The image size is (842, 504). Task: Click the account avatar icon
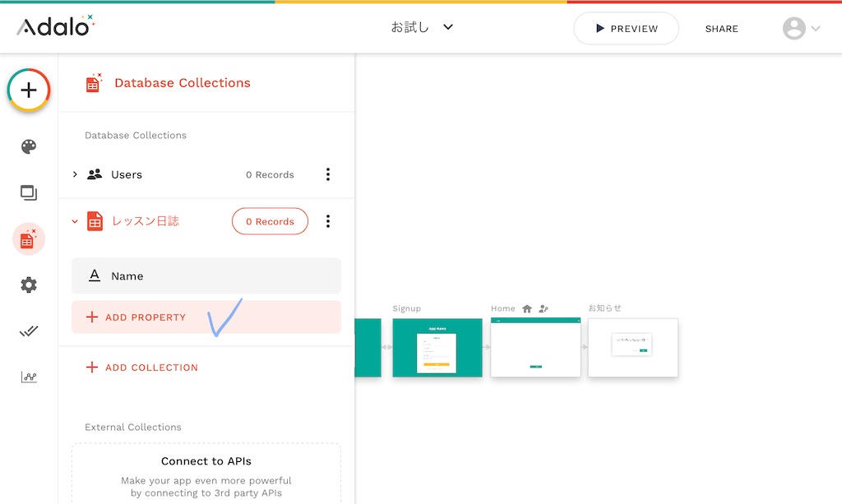coord(794,29)
